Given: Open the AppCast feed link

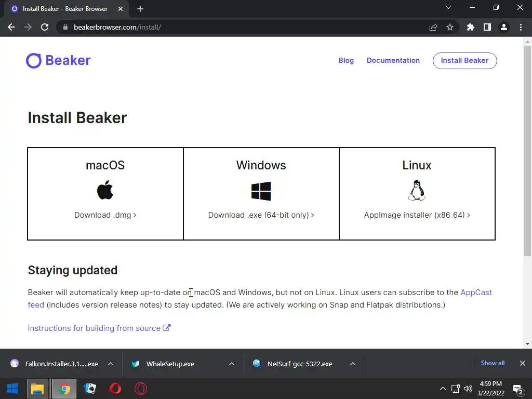Looking at the screenshot, I should tap(476, 292).
